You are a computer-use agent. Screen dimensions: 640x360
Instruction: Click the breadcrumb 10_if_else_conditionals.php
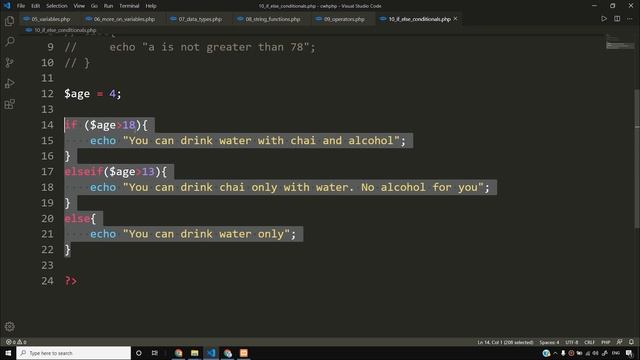(65, 30)
